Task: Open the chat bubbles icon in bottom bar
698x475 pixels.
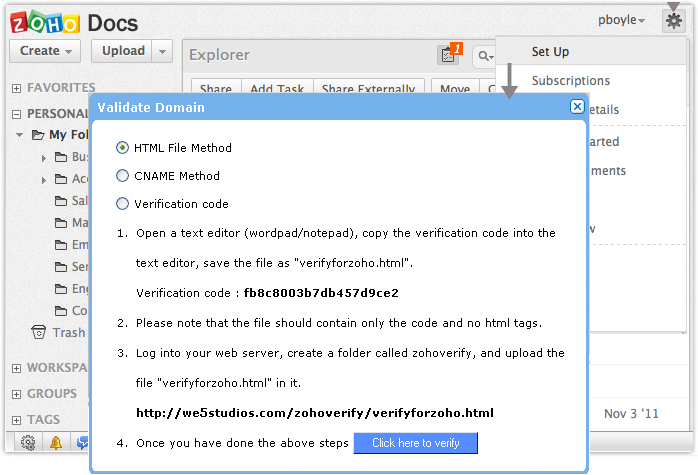Action: pos(82,443)
